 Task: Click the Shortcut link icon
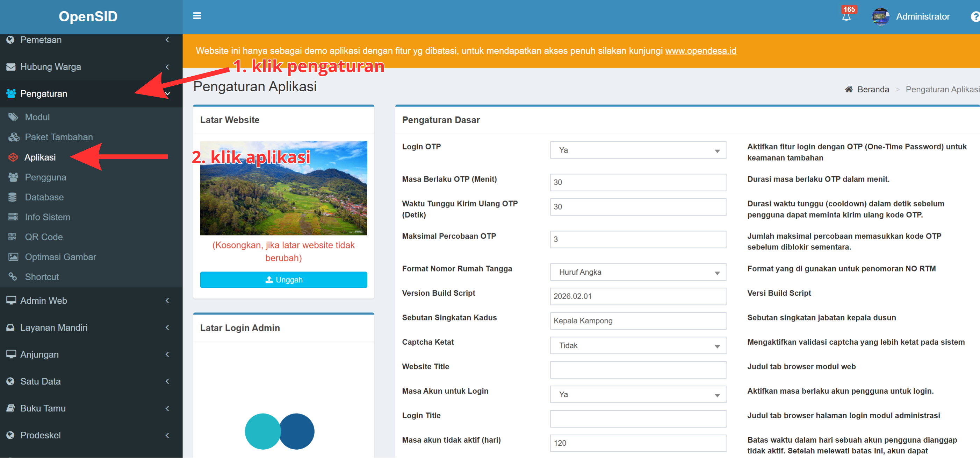point(13,277)
